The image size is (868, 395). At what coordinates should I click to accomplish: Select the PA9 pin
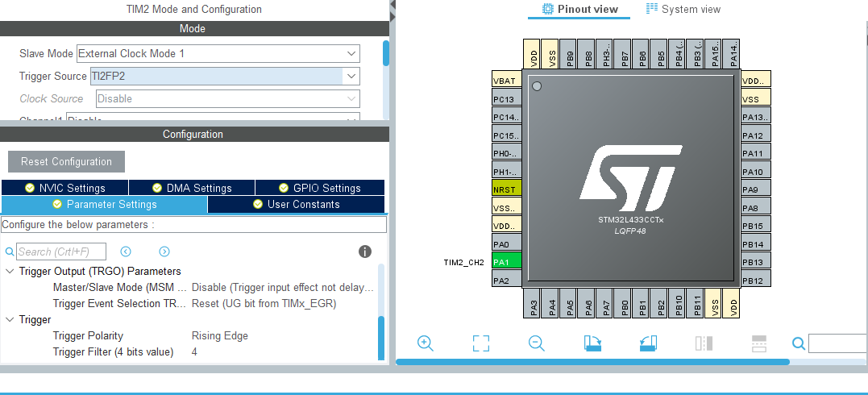tap(756, 189)
